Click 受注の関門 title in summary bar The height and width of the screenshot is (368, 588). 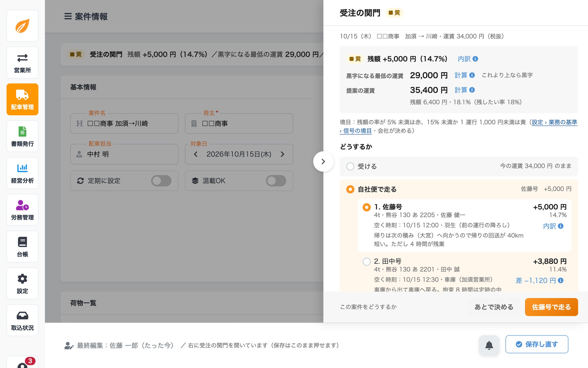coord(106,54)
